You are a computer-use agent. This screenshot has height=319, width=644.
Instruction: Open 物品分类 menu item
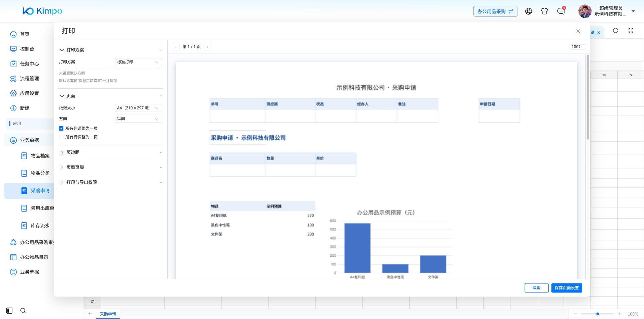click(36, 173)
